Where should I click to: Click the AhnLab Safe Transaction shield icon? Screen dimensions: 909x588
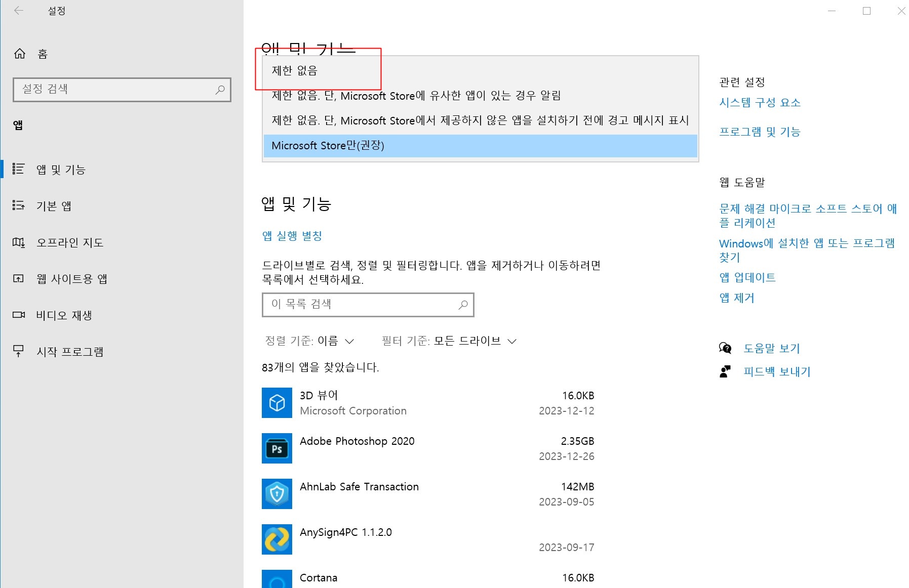click(x=277, y=494)
